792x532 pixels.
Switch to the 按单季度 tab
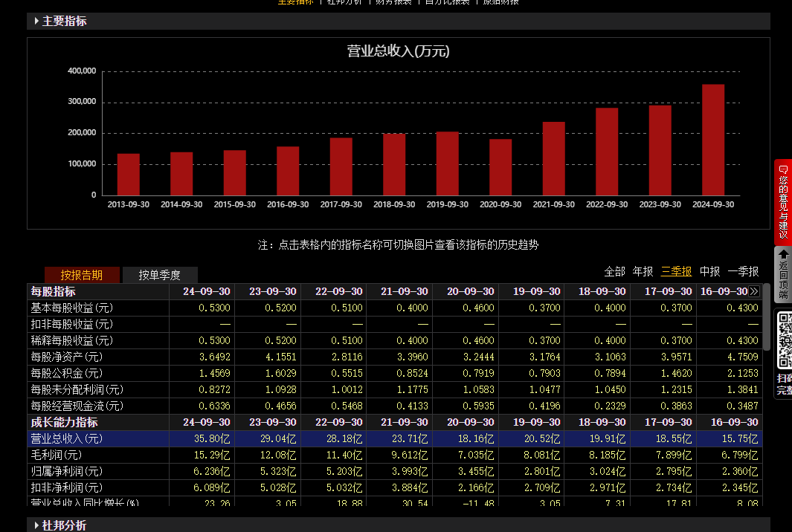coord(159,275)
